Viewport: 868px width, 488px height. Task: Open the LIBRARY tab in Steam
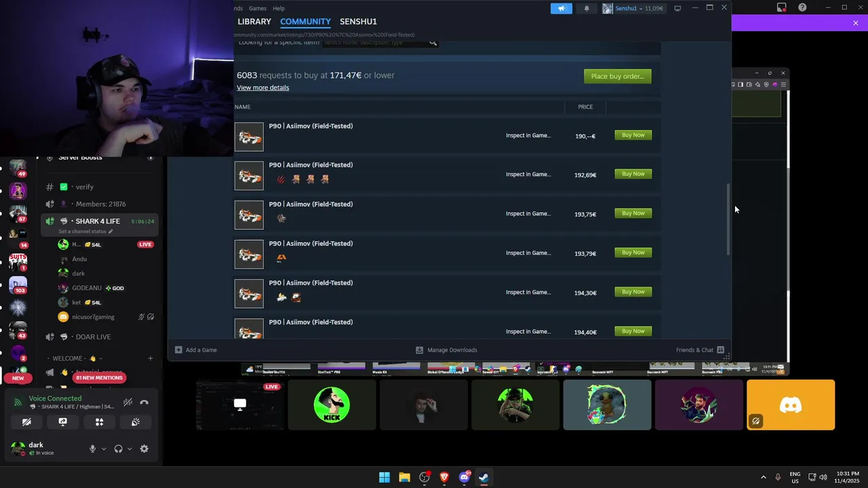point(254,22)
